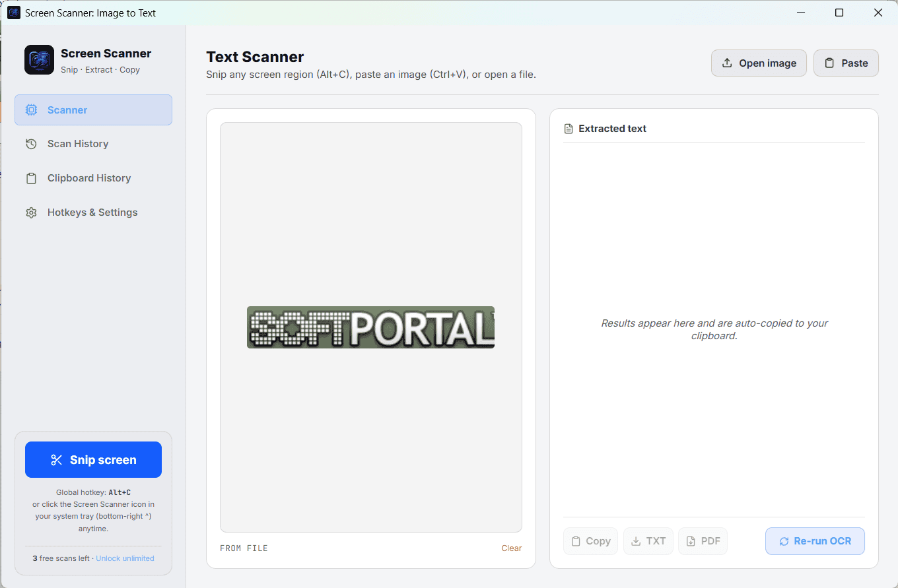Clear the loaded image

tap(511, 548)
